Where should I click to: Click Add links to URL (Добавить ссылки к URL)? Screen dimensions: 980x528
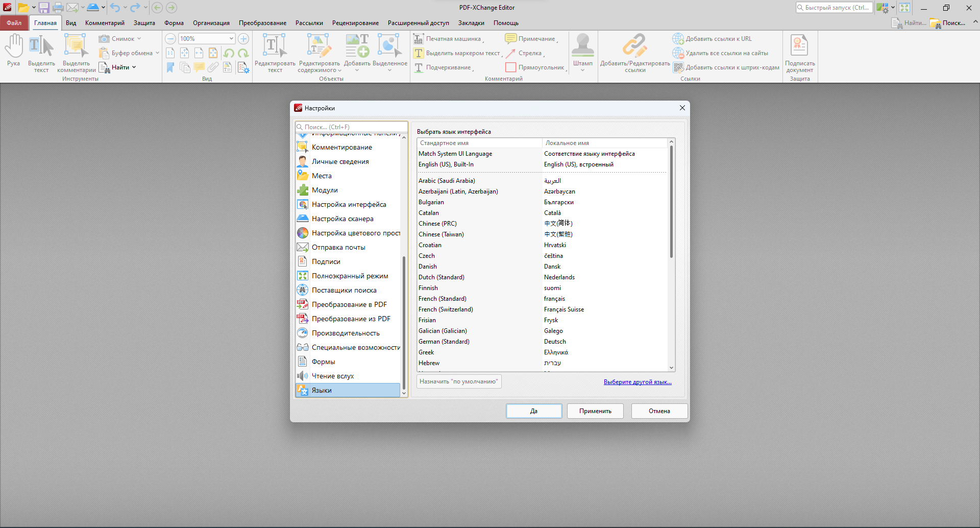coord(713,39)
